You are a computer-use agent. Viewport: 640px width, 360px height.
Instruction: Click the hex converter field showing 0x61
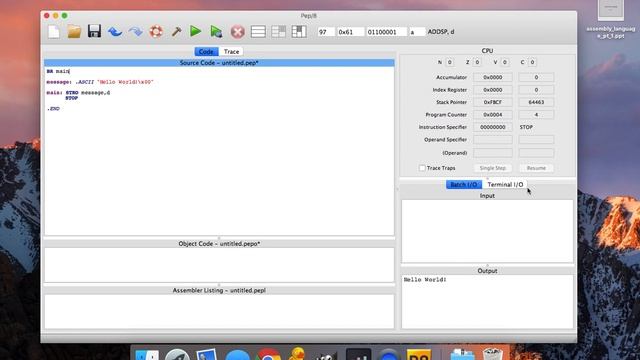[350, 32]
